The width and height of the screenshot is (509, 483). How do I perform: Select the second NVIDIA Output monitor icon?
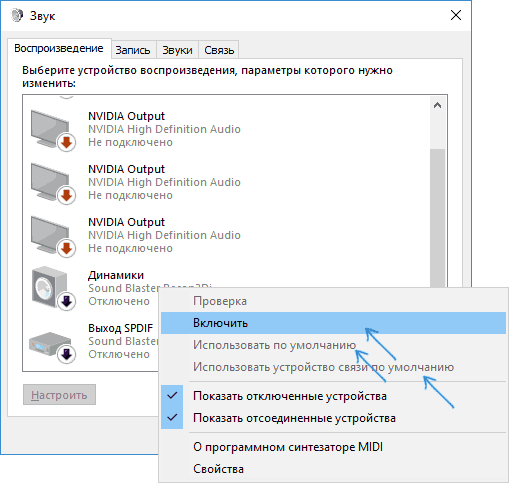click(53, 183)
